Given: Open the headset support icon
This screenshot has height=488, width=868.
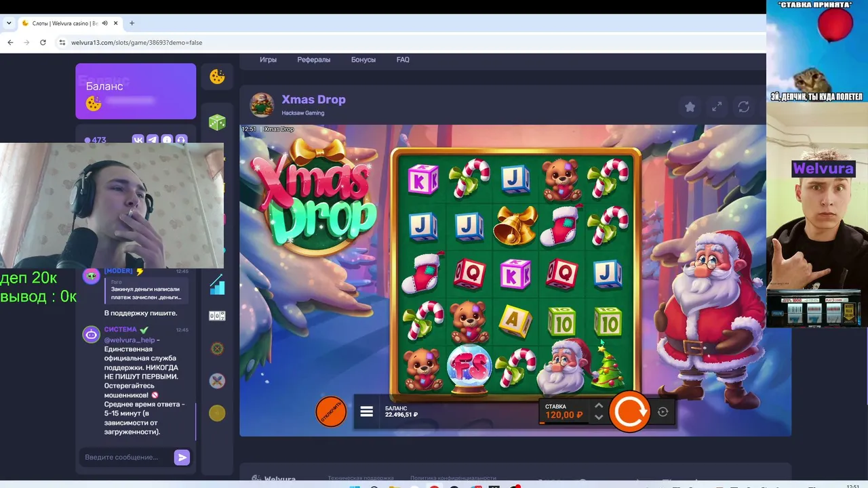Looking at the screenshot, I should click(x=181, y=140).
